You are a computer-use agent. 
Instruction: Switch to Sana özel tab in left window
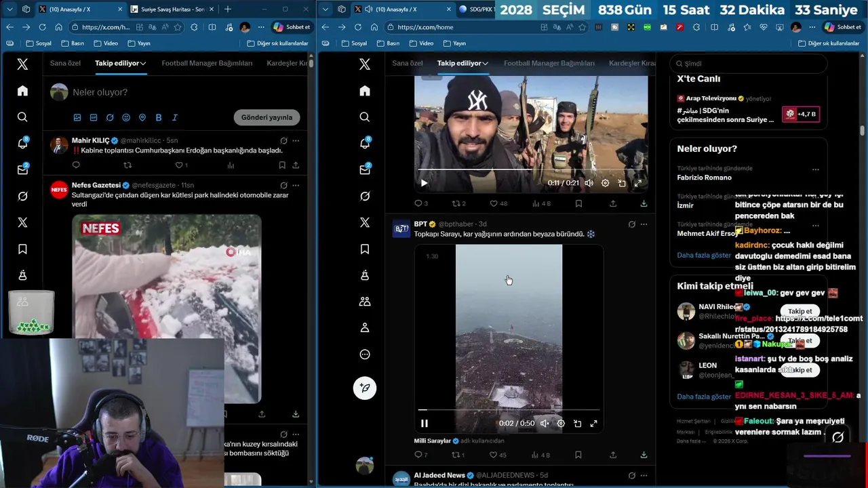point(65,63)
